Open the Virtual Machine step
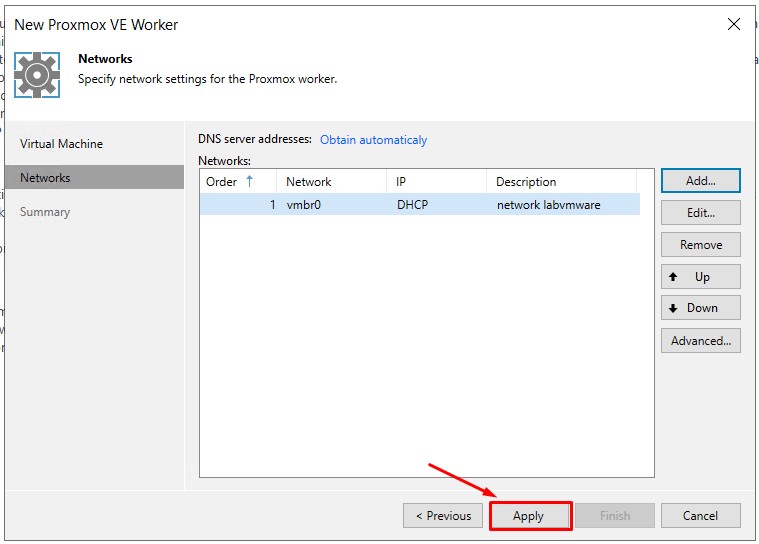This screenshot has width=759, height=544. [61, 144]
